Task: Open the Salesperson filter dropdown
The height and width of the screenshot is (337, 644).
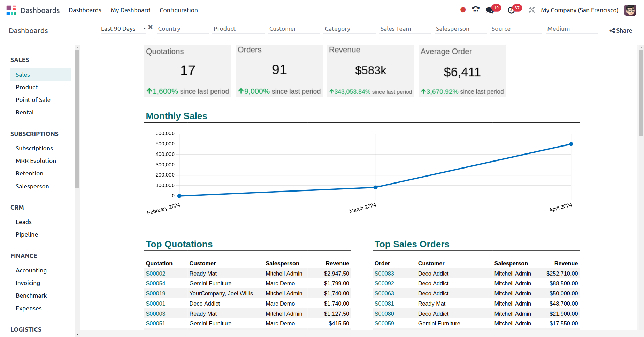Action: [460, 29]
